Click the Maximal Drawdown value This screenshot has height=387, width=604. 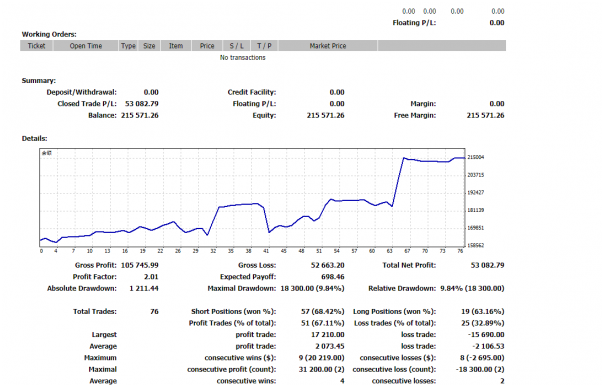pos(312,288)
